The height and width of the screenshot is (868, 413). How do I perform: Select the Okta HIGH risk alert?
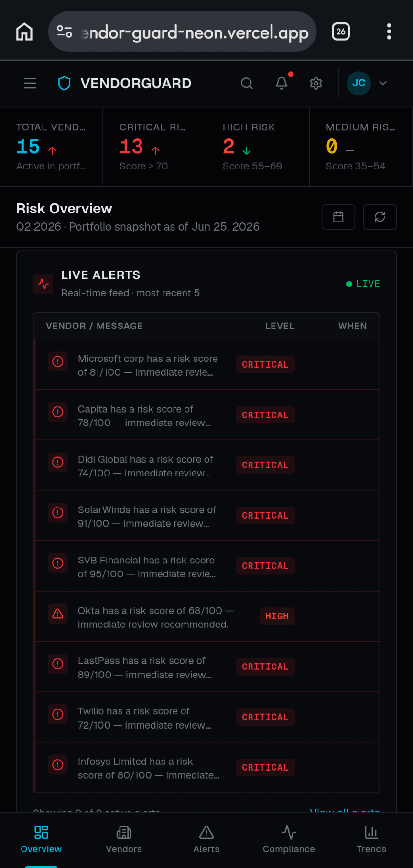[x=206, y=616]
